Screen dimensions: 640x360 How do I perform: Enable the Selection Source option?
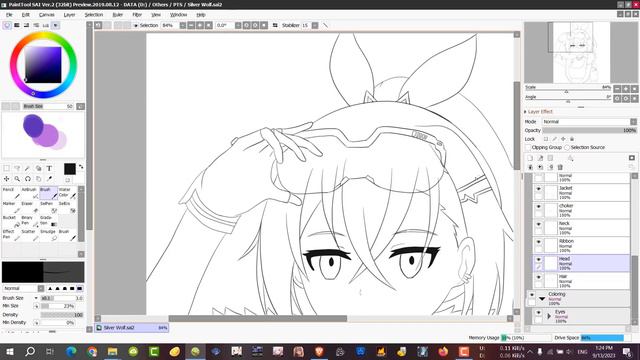(567, 147)
